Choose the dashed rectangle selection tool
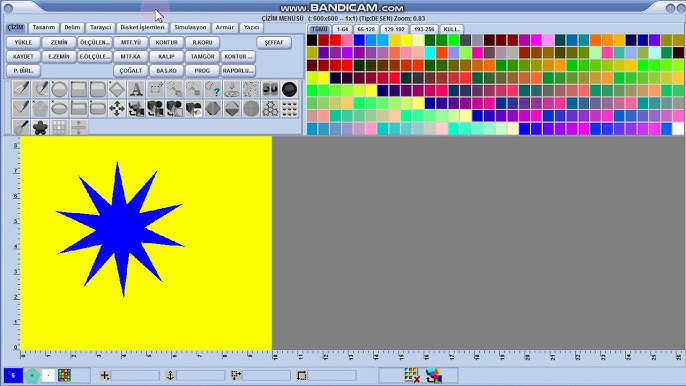 click(x=155, y=89)
